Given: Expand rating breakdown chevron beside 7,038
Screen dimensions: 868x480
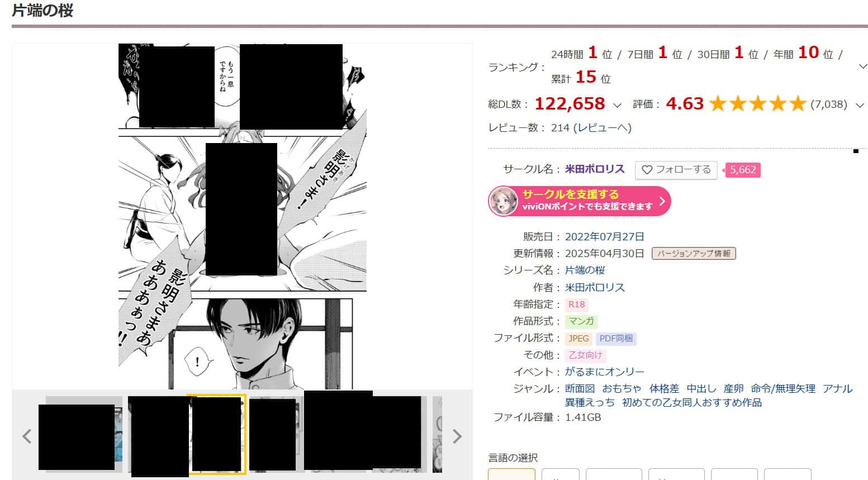Looking at the screenshot, I should pos(860,105).
